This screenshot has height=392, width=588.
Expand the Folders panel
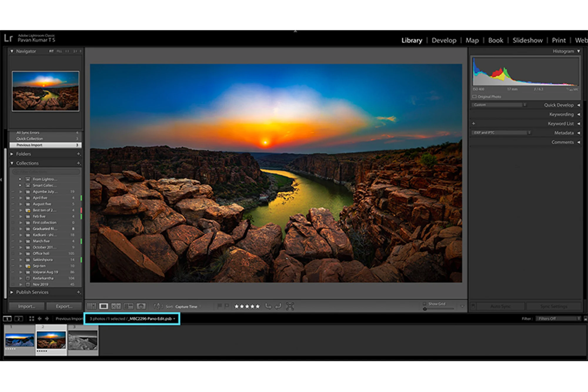[12, 154]
